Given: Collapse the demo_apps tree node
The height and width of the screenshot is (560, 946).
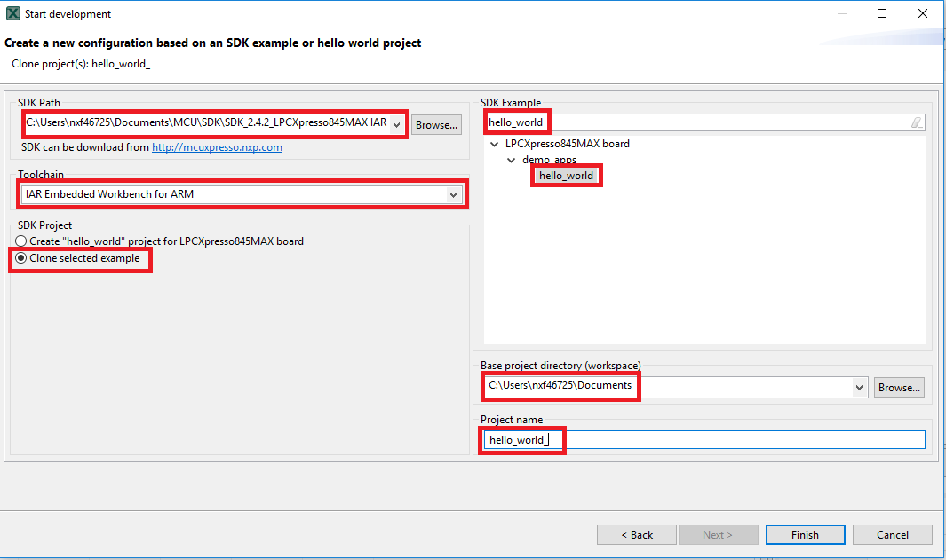Looking at the screenshot, I should (x=512, y=161).
